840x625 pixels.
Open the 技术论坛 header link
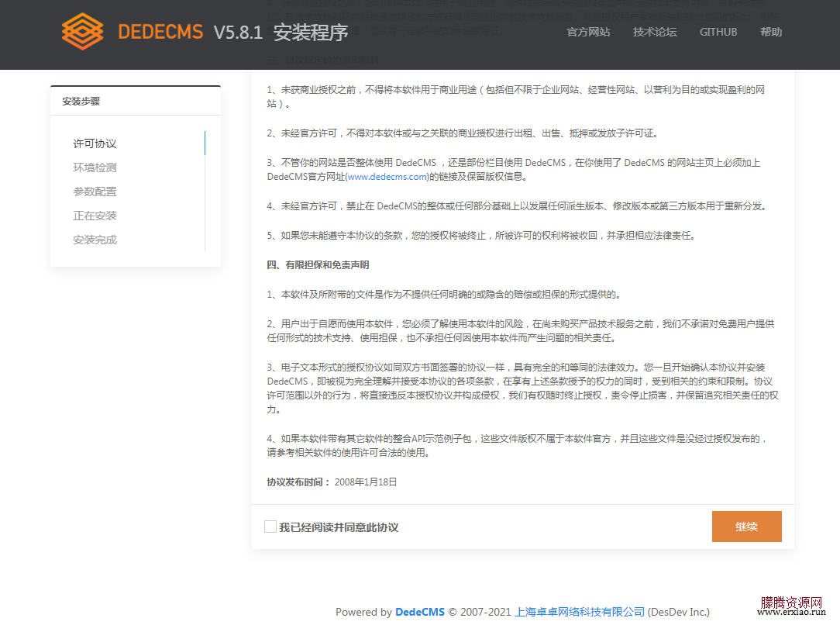click(655, 32)
